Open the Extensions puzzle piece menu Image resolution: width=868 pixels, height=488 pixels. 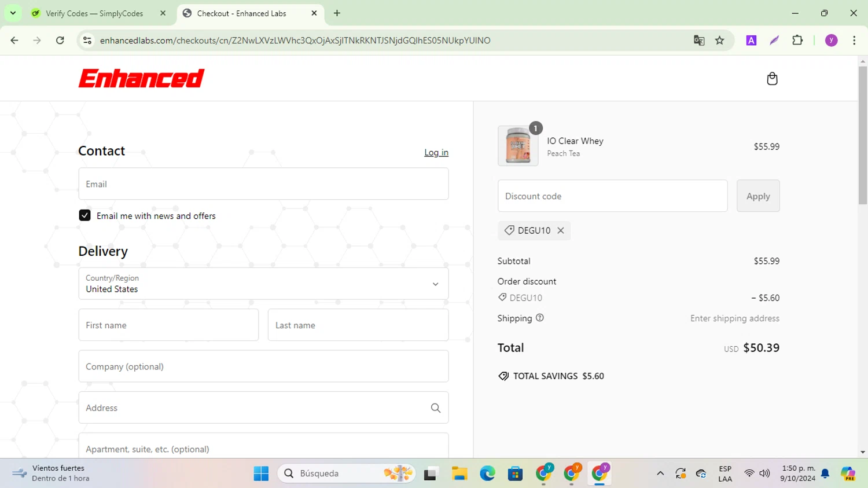pyautogui.click(x=797, y=41)
